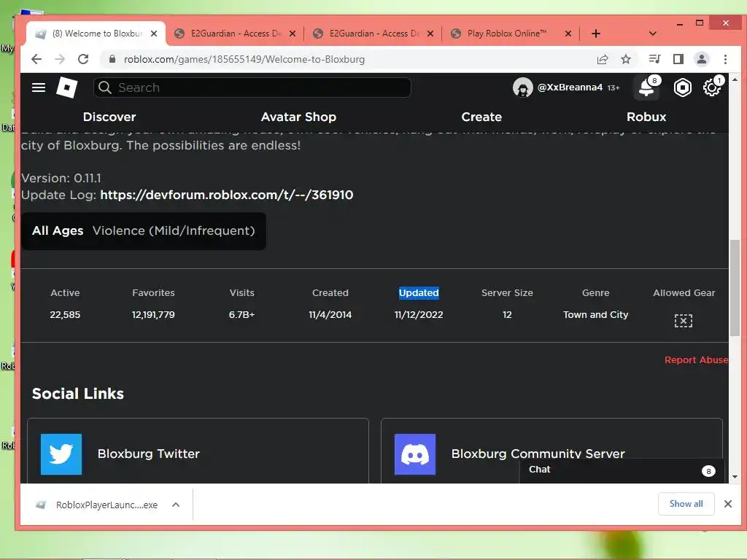Expand the Chat panel

[x=622, y=470]
